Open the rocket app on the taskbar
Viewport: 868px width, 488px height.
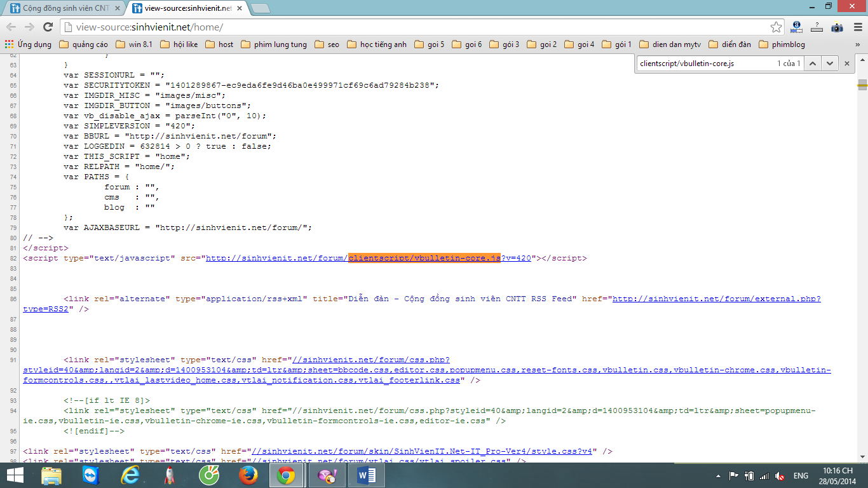[170, 475]
